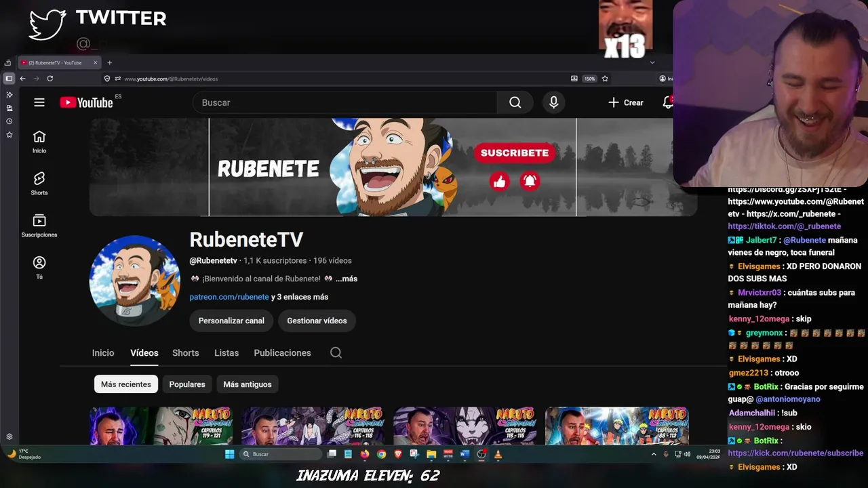Open Tú in YouTube sidebar
This screenshot has height=488, width=868.
pyautogui.click(x=39, y=268)
